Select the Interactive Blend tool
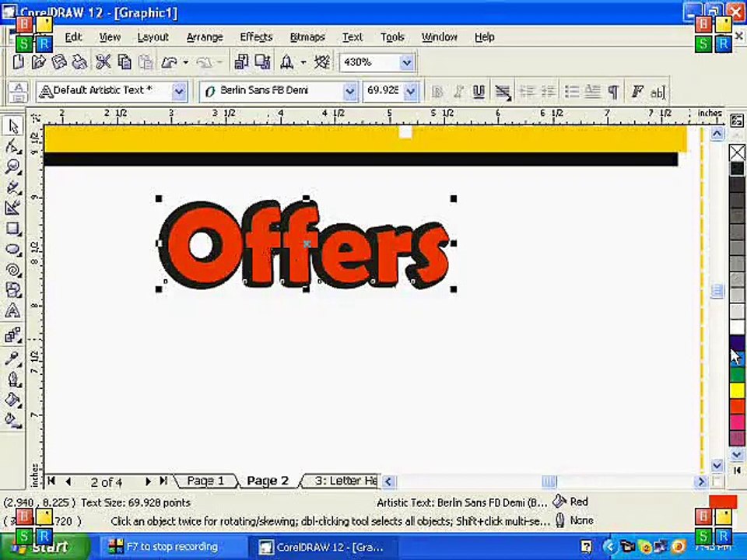The height and width of the screenshot is (560, 747). [13, 335]
